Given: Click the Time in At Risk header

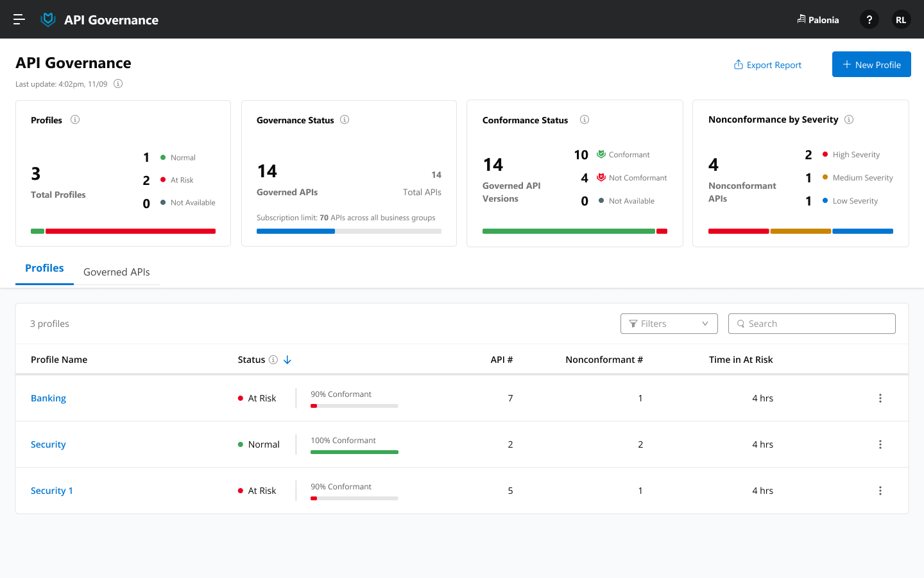Looking at the screenshot, I should pyautogui.click(x=741, y=360).
